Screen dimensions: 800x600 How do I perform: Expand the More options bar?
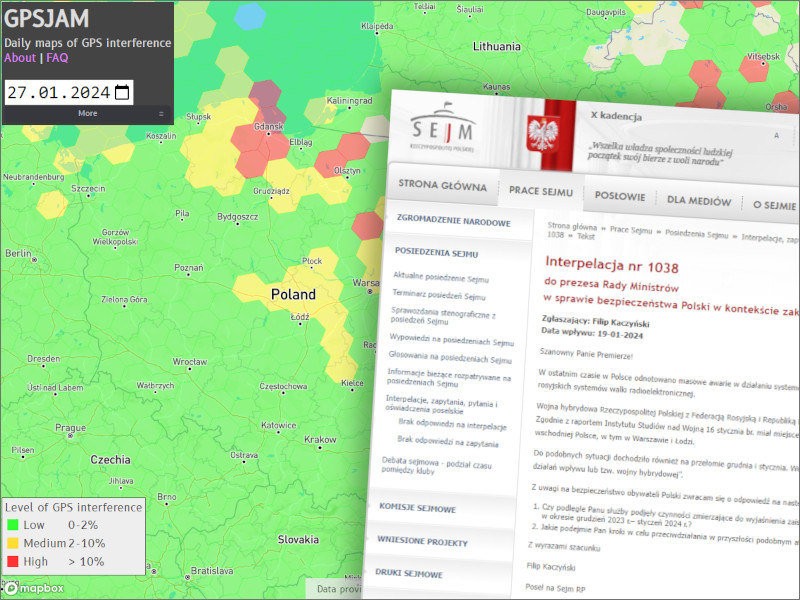pyautogui.click(x=88, y=114)
